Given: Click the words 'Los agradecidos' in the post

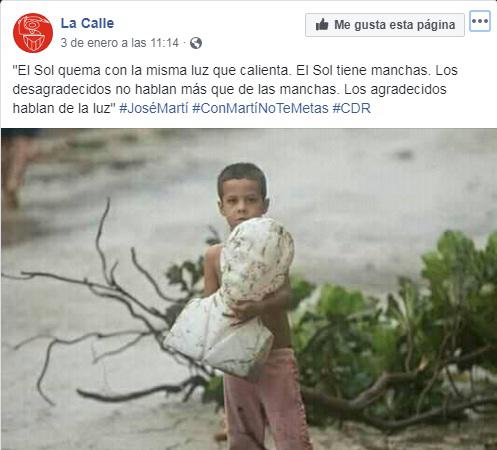Looking at the screenshot, I should 395,89.
